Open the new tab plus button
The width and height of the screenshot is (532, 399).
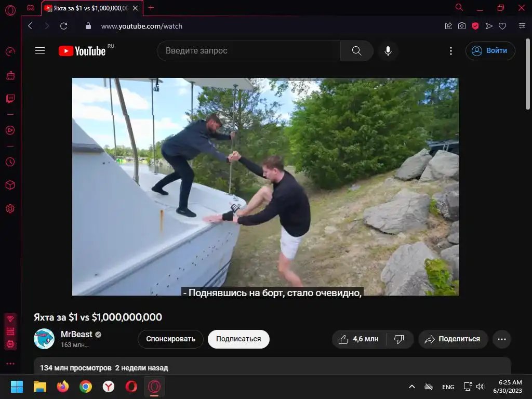pos(151,8)
